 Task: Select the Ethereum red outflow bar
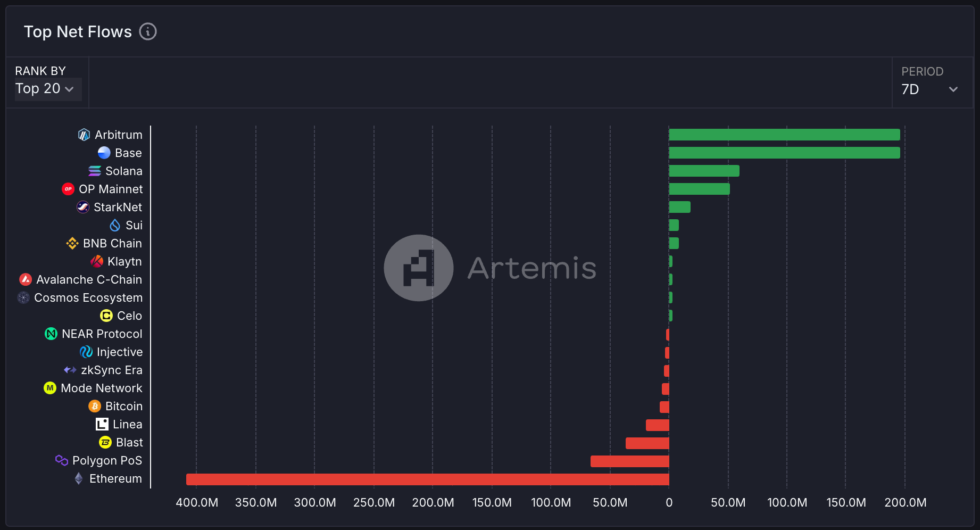428,479
